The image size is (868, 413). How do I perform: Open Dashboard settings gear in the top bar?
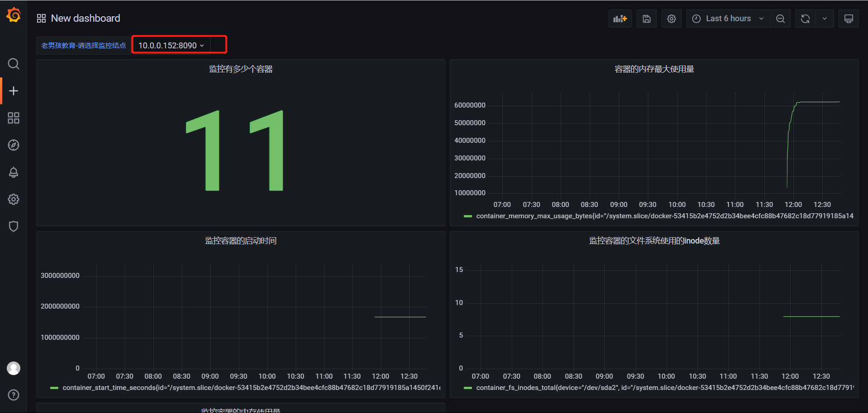(x=671, y=19)
